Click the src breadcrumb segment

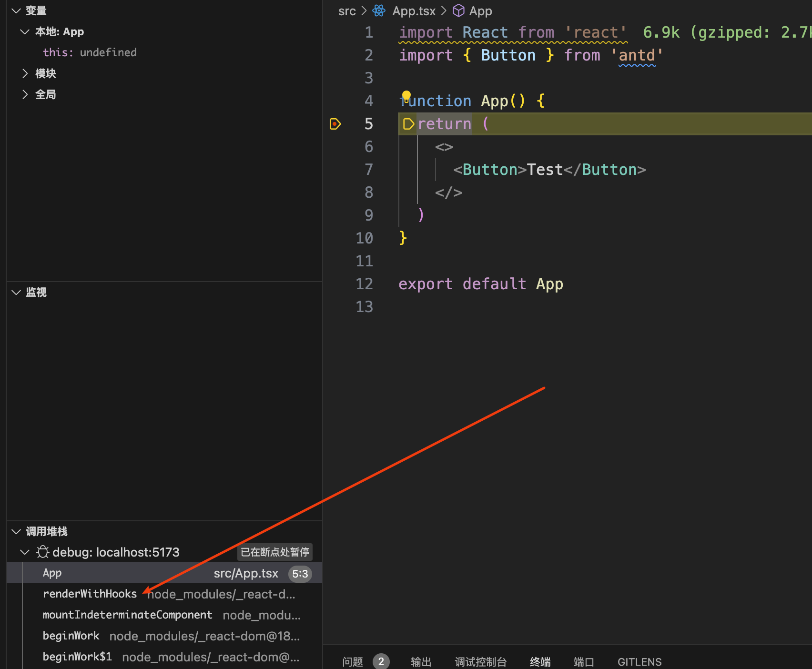347,11
